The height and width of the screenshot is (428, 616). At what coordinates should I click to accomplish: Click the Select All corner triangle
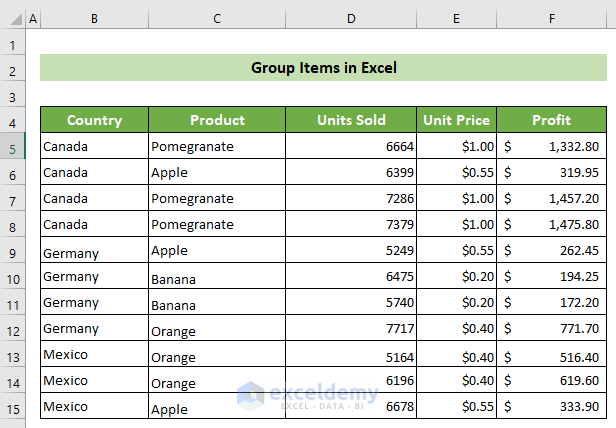pyautogui.click(x=16, y=19)
